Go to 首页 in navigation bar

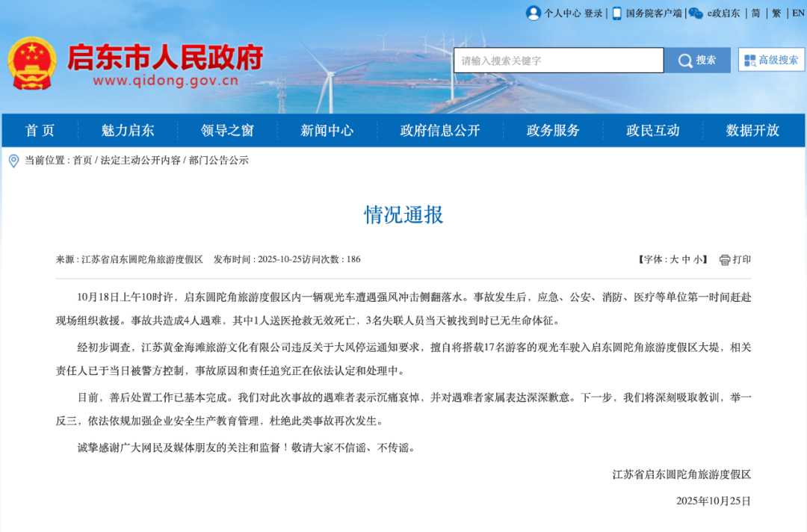(40, 131)
